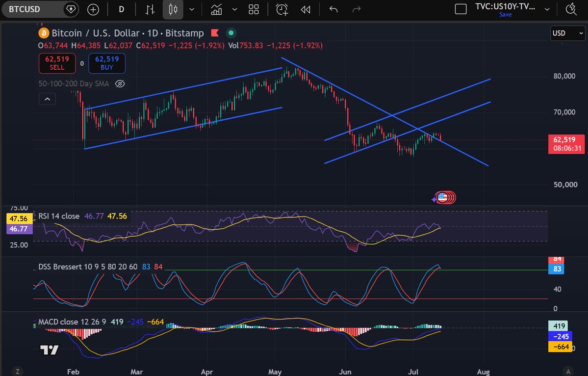The width and height of the screenshot is (588, 376).
Task: Create an alert with the alarm-clock icon
Action: pyautogui.click(x=282, y=9)
